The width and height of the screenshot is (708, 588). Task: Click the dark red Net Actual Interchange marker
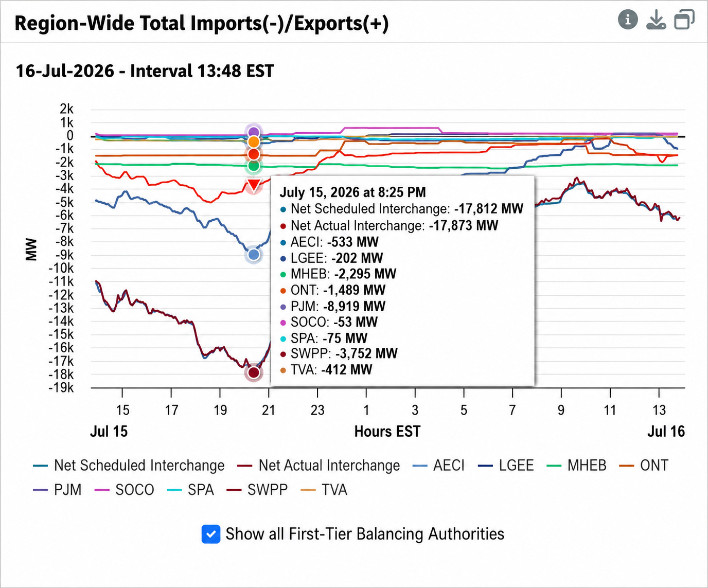point(254,372)
